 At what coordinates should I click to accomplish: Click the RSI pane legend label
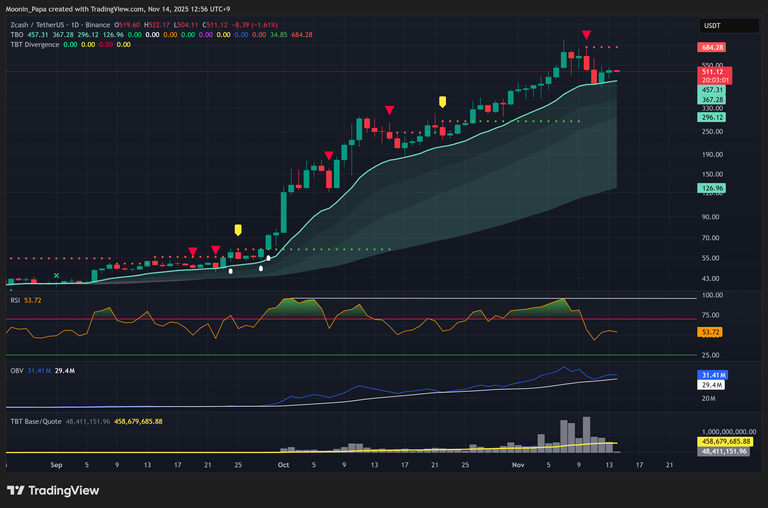tap(16, 299)
